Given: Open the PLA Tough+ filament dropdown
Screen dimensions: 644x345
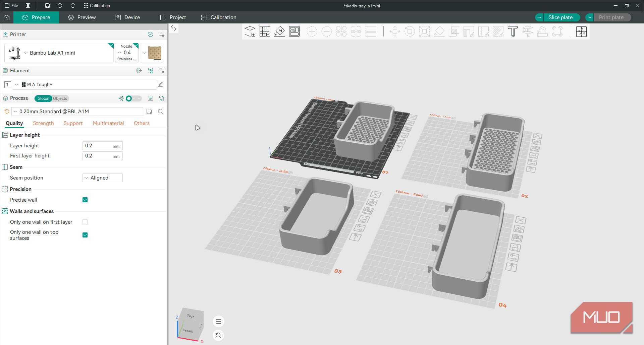Looking at the screenshot, I should pyautogui.click(x=85, y=85).
